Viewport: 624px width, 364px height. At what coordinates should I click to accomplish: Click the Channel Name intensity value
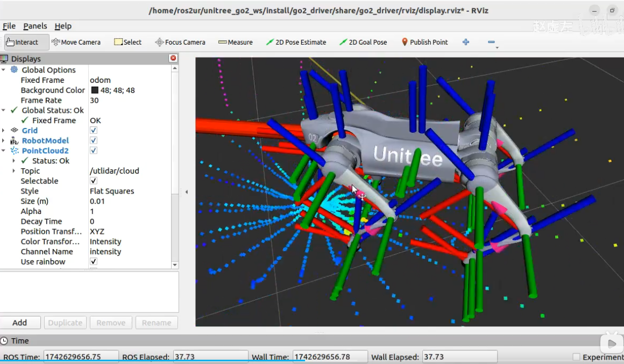click(x=130, y=252)
